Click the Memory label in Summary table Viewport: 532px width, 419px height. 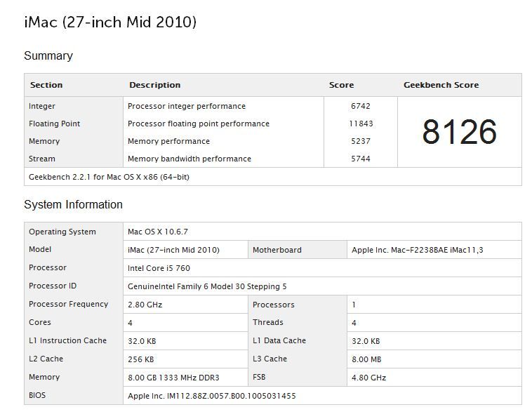(x=44, y=141)
